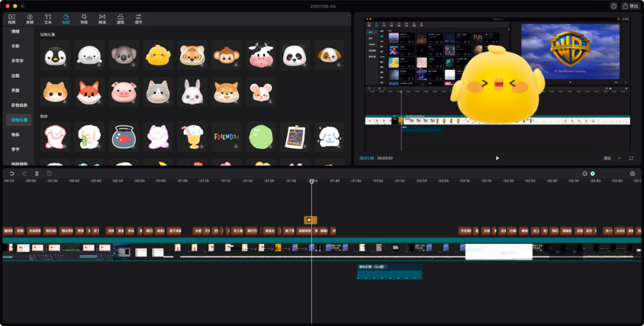Pick the pink outlined dog sticker

coord(55,136)
